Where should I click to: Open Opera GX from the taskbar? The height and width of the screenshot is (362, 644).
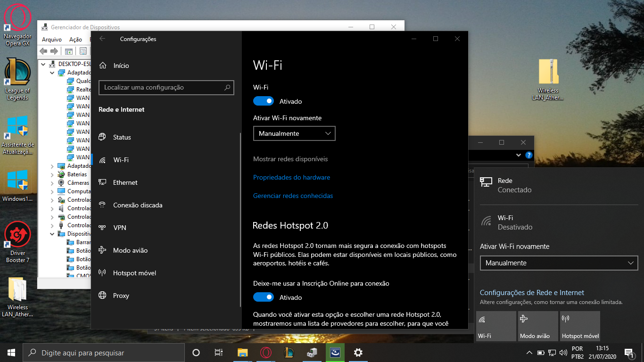266,353
